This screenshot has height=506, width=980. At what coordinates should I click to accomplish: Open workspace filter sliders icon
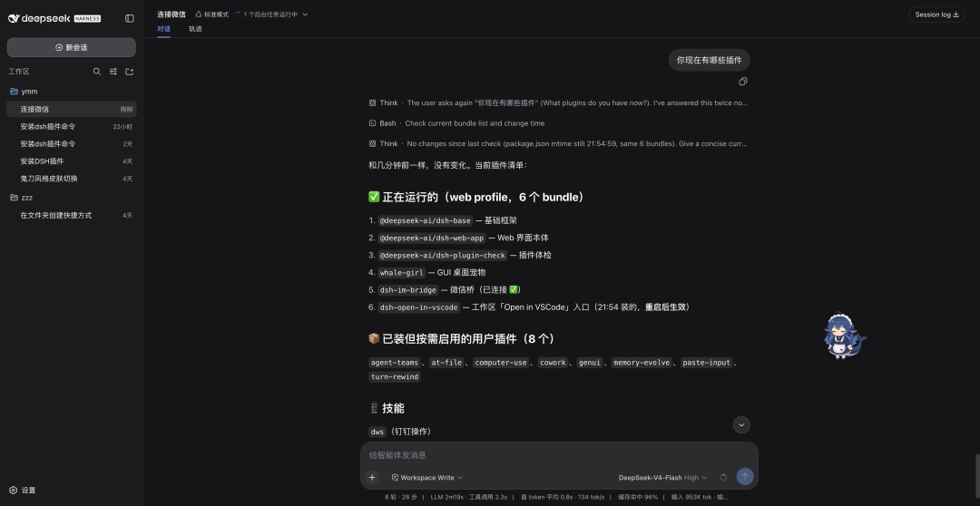click(113, 72)
